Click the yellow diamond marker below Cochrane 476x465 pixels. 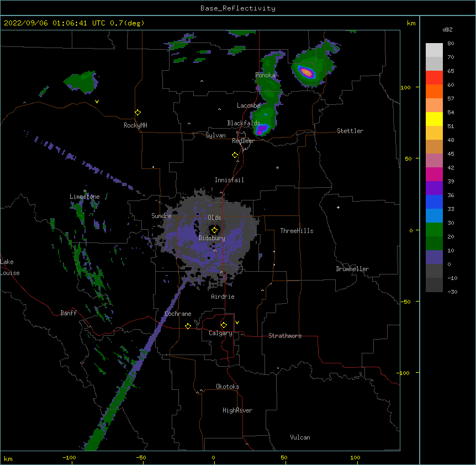188,326
